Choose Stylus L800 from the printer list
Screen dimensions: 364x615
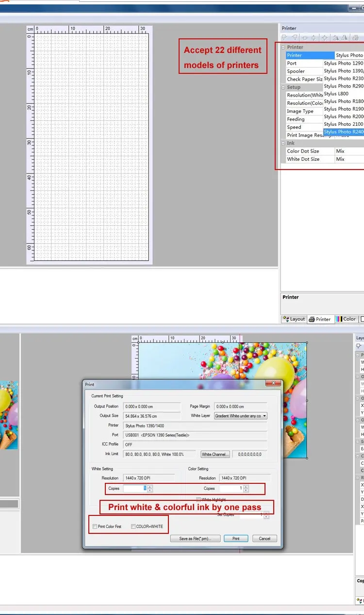(336, 94)
